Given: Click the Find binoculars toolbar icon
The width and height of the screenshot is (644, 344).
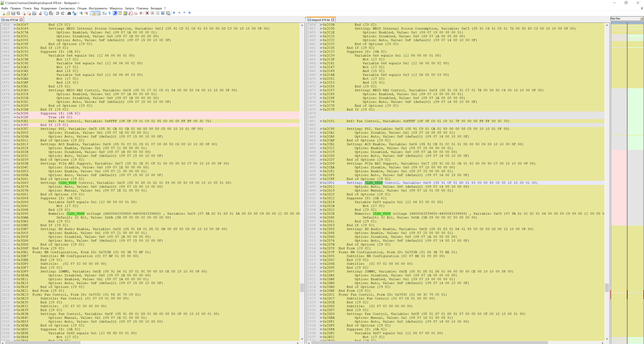Looking at the screenshot, I should [69, 13].
